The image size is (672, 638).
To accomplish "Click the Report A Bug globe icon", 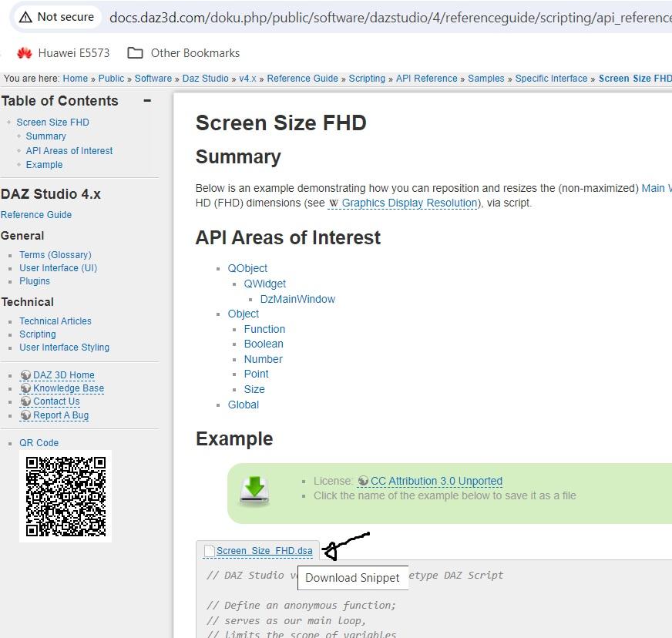I will [x=25, y=415].
